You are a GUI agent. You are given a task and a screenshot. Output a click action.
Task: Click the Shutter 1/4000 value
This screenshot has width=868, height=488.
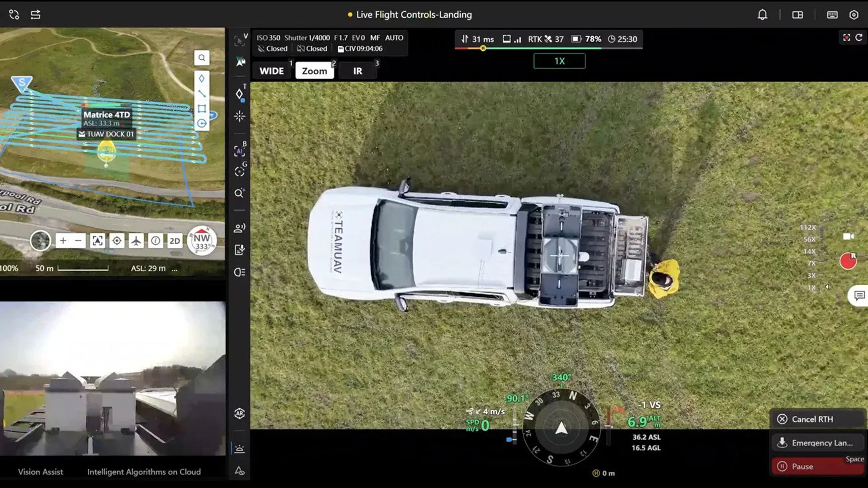307,38
